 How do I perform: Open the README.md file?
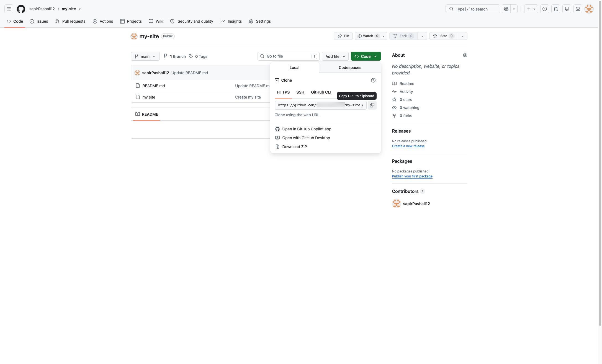(x=154, y=86)
